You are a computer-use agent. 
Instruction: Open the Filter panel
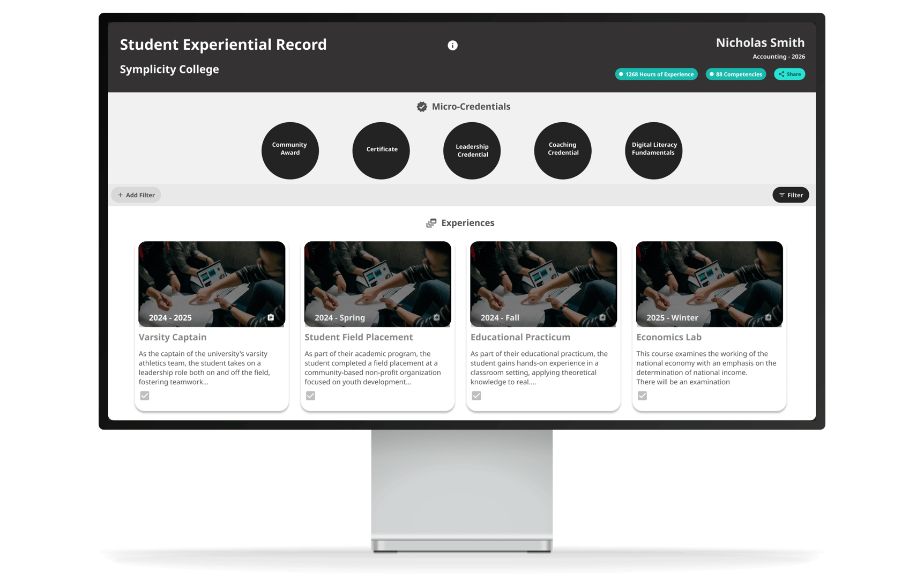[791, 195]
